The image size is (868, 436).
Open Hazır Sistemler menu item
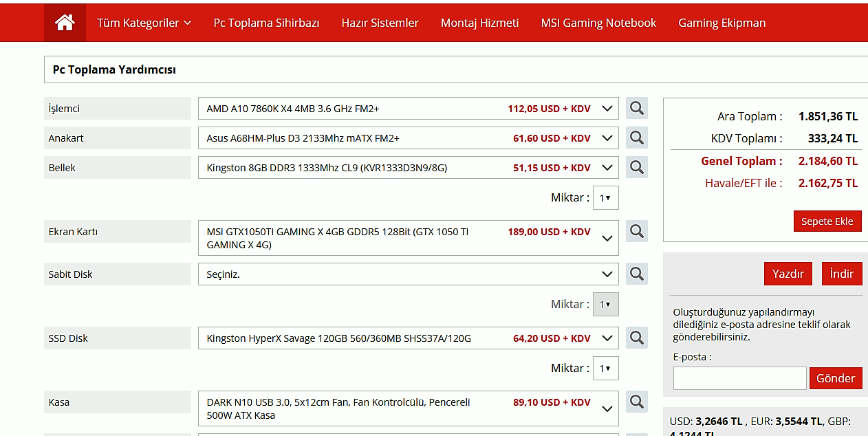click(x=380, y=23)
